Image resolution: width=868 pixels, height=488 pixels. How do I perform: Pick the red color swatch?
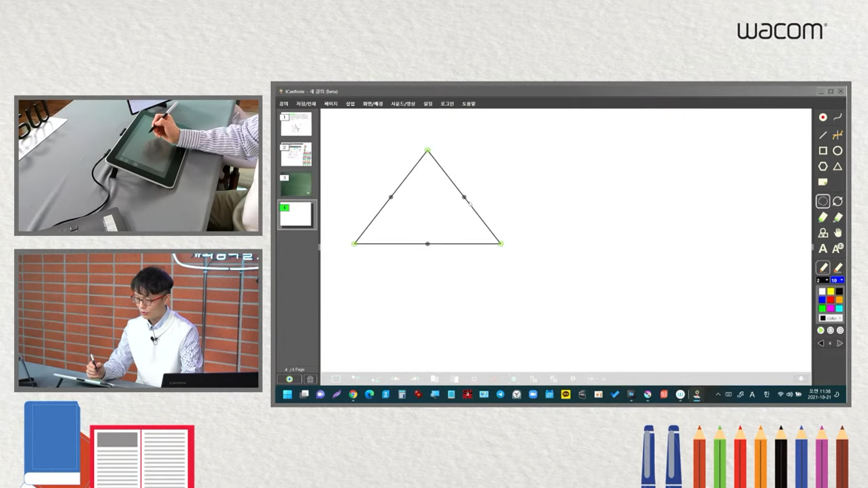(x=831, y=300)
